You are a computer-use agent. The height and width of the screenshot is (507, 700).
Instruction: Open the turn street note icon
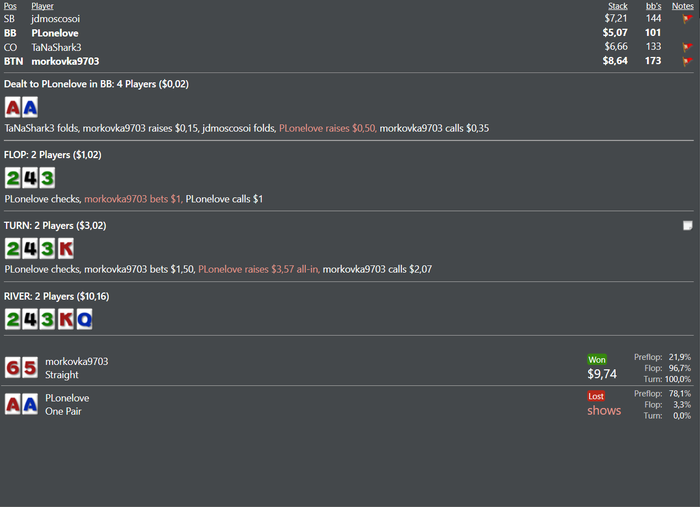click(688, 225)
